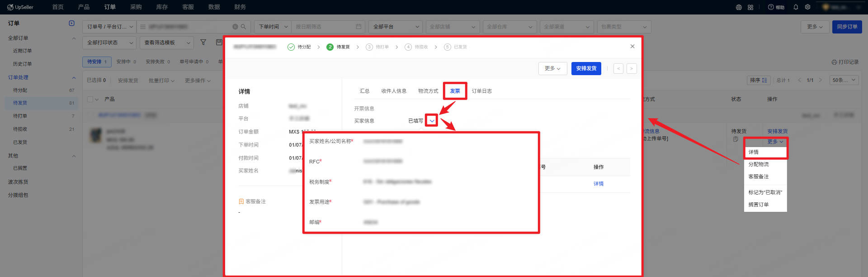Click the 按日期筛选 date input
Image resolution: width=868 pixels, height=277 pixels.
(x=328, y=27)
